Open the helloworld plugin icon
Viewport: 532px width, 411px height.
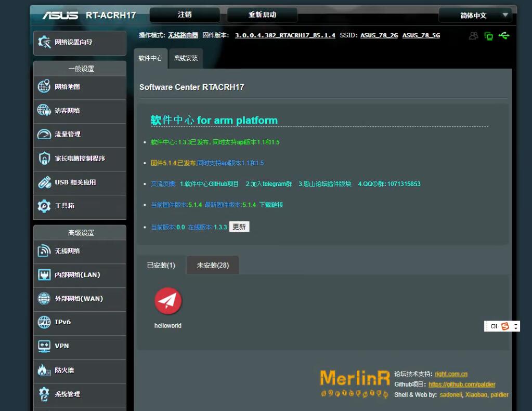click(168, 301)
